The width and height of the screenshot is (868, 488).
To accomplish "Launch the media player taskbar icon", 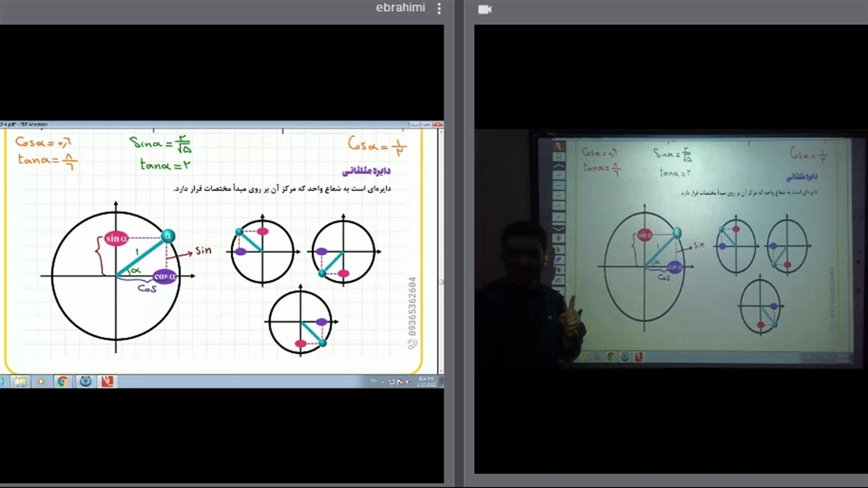I will [41, 382].
